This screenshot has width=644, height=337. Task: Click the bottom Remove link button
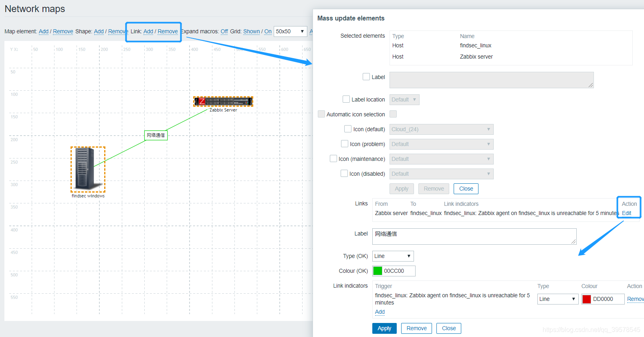pos(416,328)
